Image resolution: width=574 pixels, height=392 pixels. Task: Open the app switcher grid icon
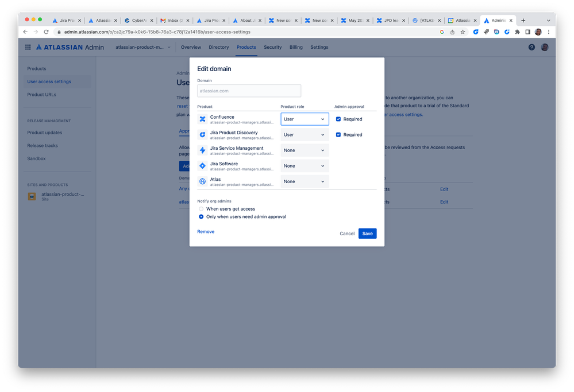click(28, 47)
